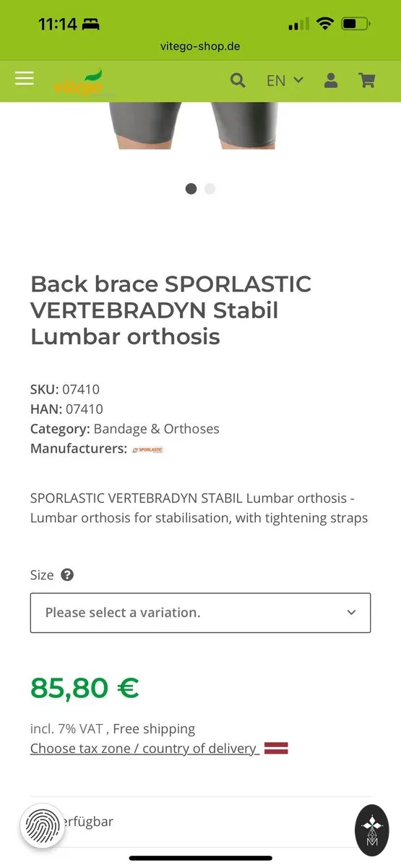Tap the vitego shop logo
Image resolution: width=401 pixels, height=868 pixels.
83,82
